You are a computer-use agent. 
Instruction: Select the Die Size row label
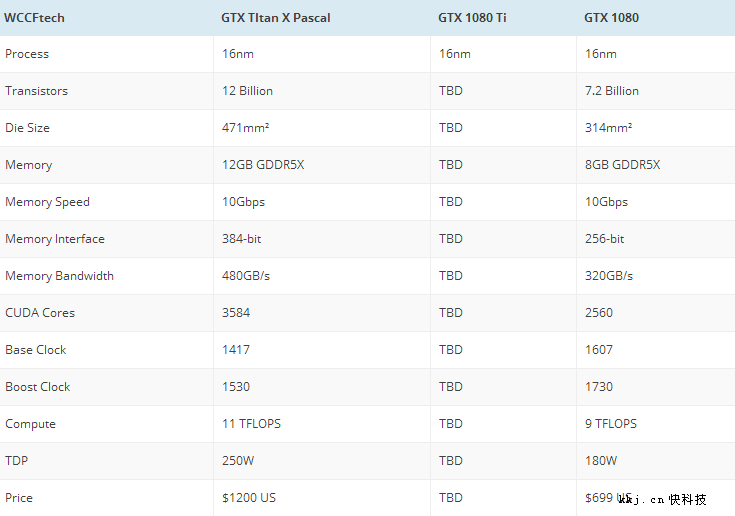(x=28, y=128)
